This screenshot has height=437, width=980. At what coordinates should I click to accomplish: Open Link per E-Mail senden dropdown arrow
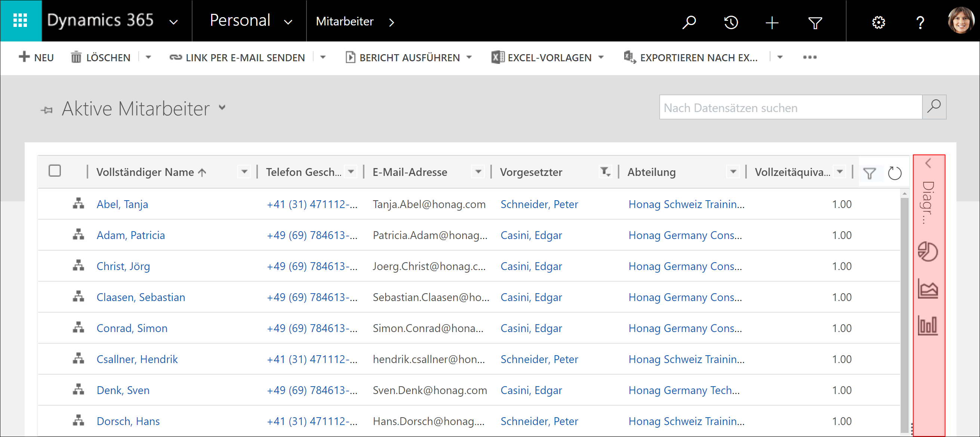click(323, 58)
